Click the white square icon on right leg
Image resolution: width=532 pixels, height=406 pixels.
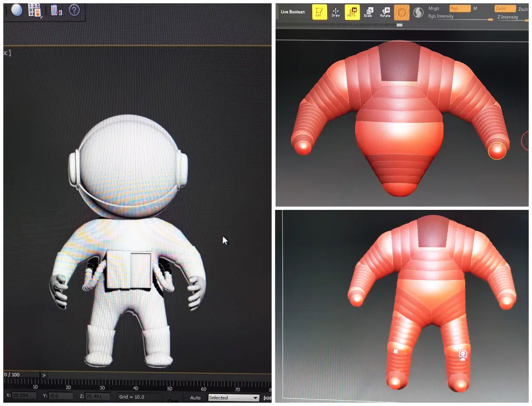tap(463, 354)
